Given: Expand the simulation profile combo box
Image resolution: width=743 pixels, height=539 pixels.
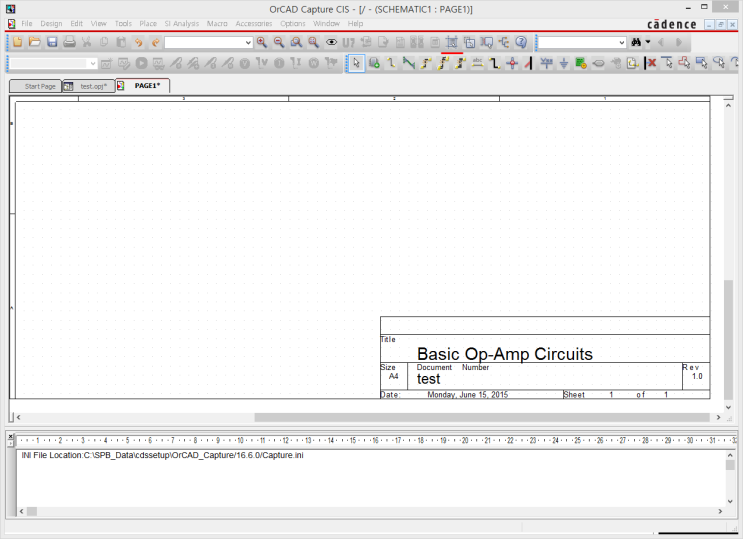Looking at the screenshot, I should click(93, 63).
